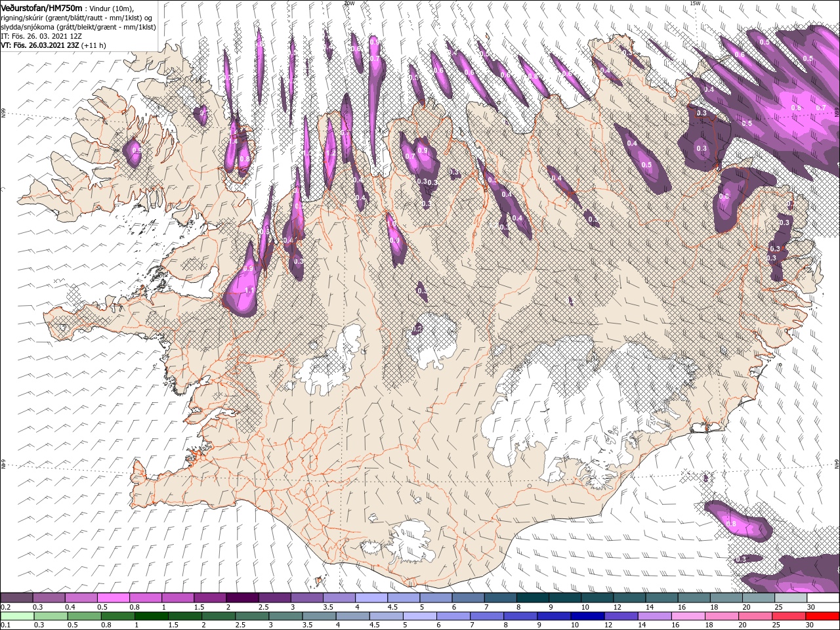Click the bright pink top-row swatch at 0.5
This screenshot has height=630, width=840.
pos(113,598)
